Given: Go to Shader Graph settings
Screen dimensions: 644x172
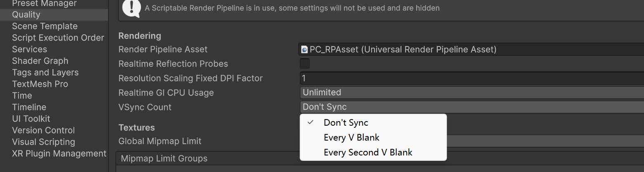Looking at the screenshot, I should point(40,61).
